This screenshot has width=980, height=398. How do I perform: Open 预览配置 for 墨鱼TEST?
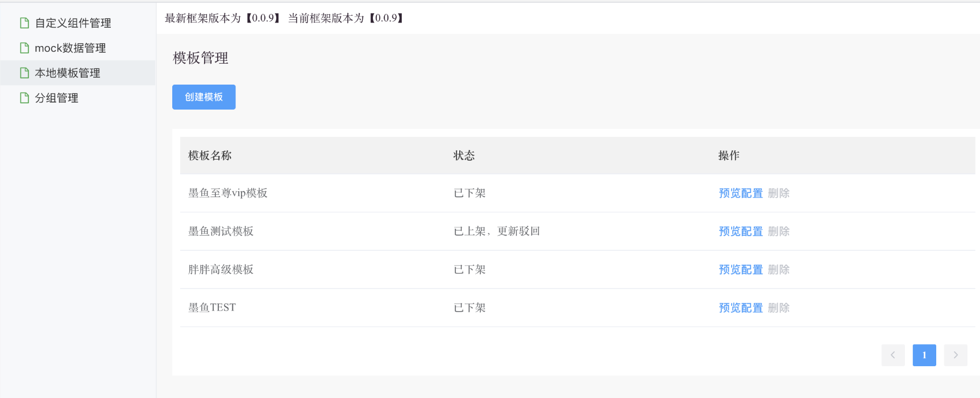point(741,308)
